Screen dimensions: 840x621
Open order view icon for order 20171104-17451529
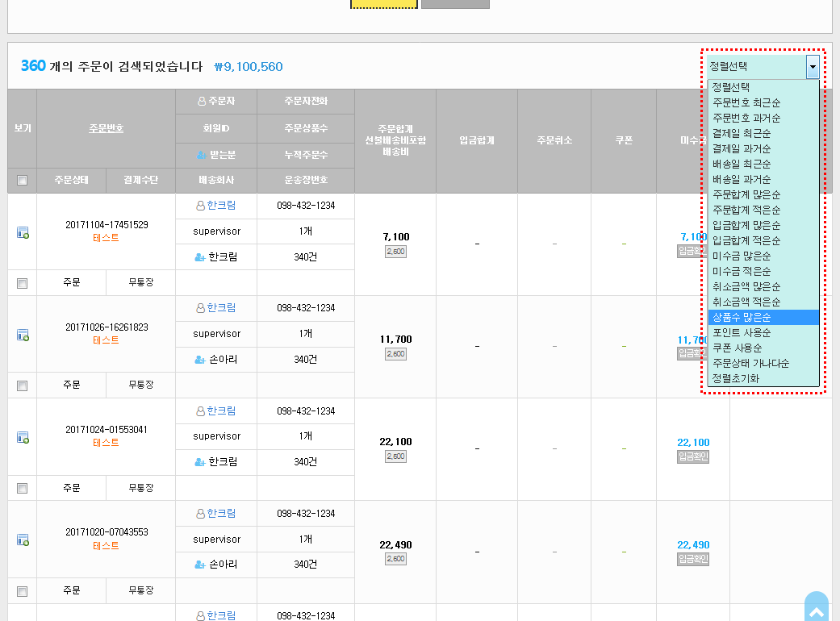pos(23,232)
